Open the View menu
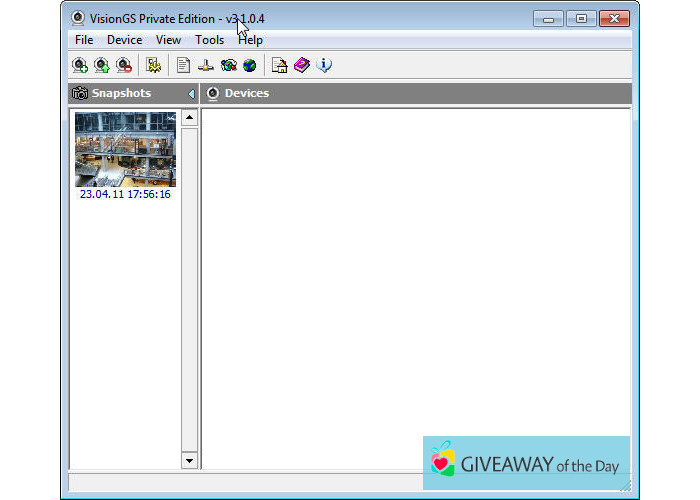The image size is (700, 500). point(169,40)
